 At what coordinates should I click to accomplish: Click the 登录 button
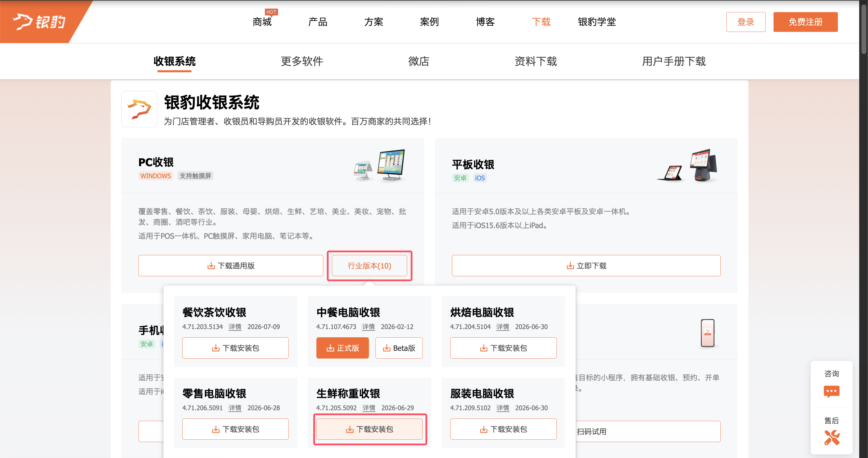click(x=746, y=22)
